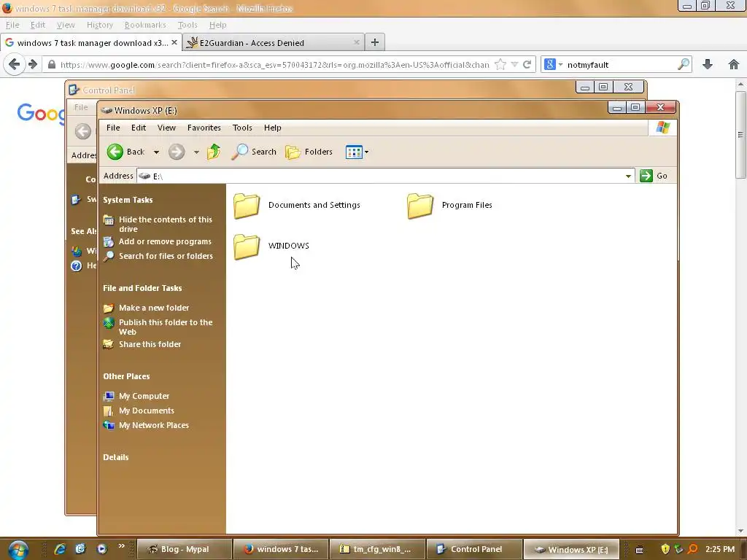747x560 pixels.
Task: Open Firefox Bookmarks menu
Action: tap(145, 25)
